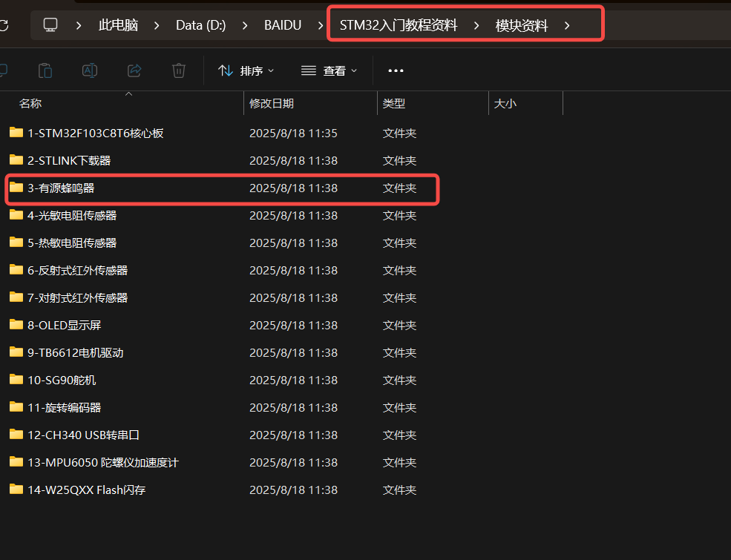The width and height of the screenshot is (731, 560).
Task: Select folder icon of 2-STLINK下载器
Action: tap(16, 160)
